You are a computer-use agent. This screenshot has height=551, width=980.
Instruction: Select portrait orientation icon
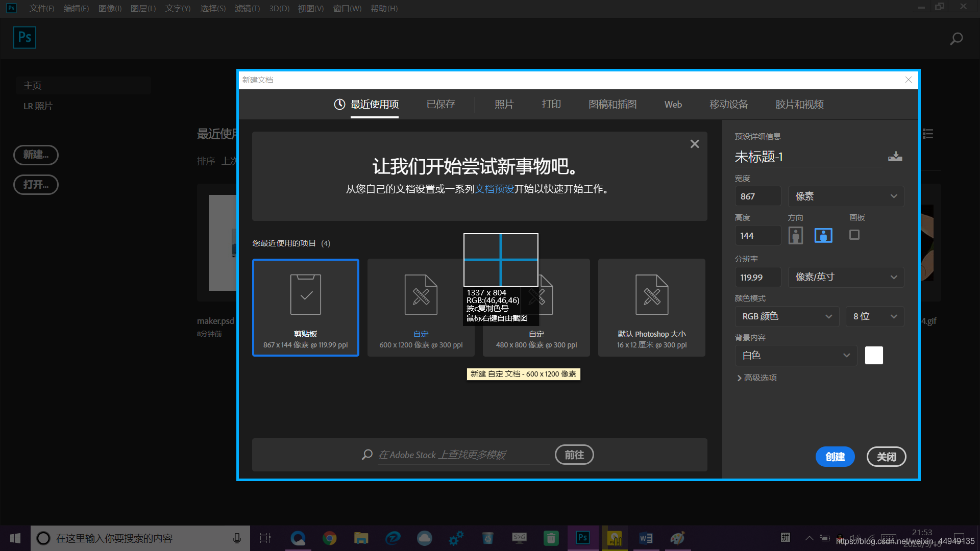(795, 235)
